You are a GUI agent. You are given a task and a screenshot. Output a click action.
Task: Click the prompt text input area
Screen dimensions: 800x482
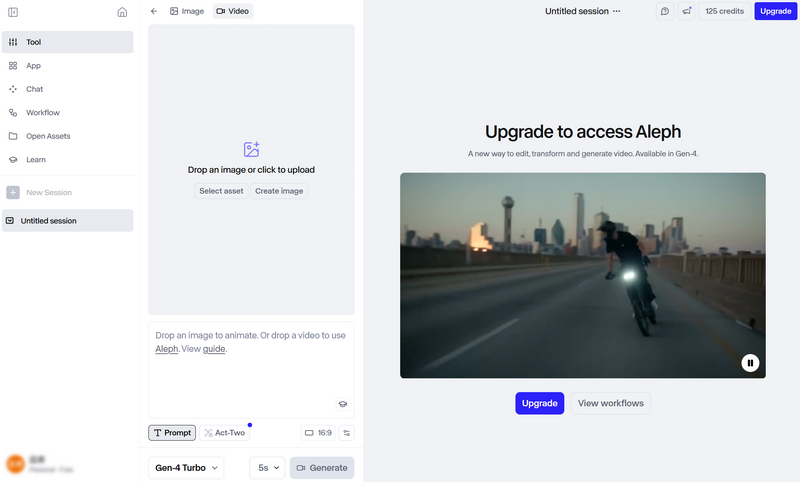250,375
